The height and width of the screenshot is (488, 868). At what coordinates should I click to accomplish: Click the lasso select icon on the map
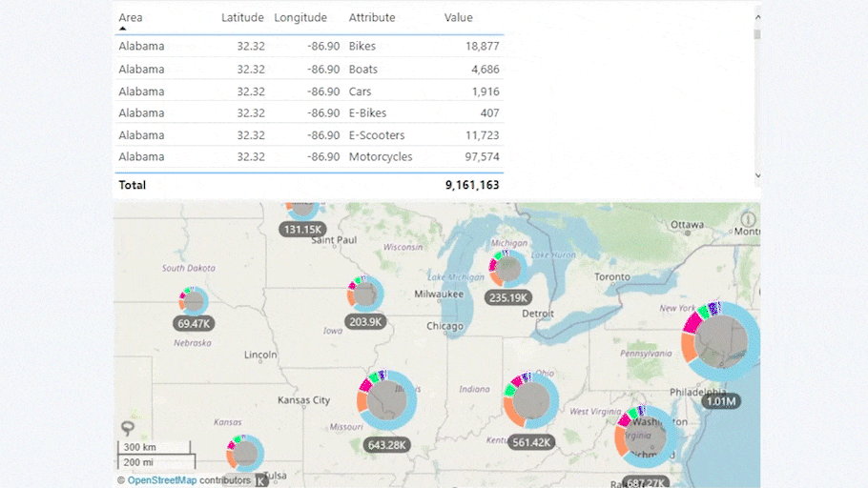point(127,428)
